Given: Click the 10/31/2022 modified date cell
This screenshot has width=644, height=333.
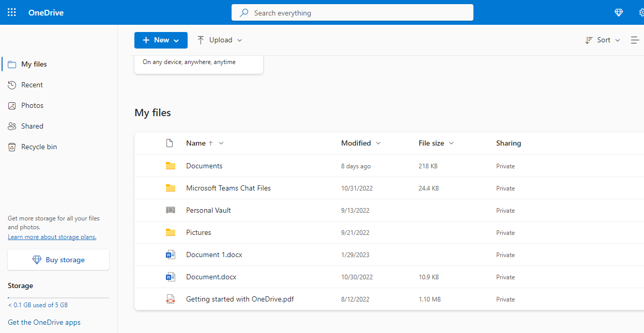Looking at the screenshot, I should (357, 188).
